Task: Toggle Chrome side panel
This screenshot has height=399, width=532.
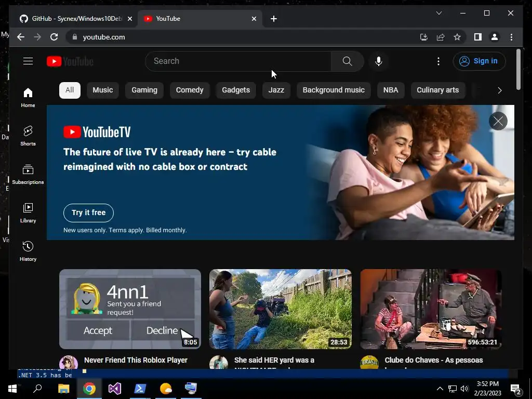Action: tap(478, 37)
